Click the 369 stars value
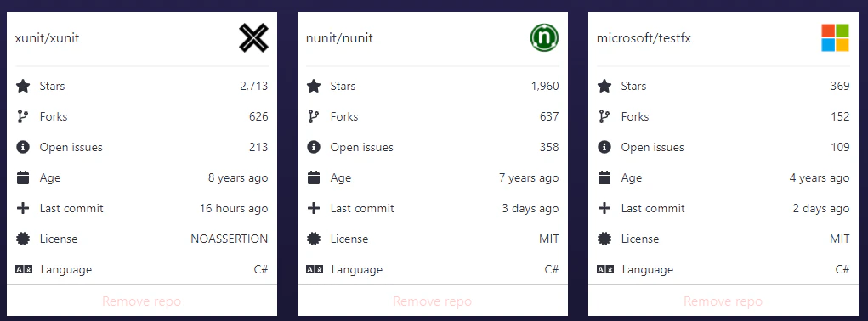The width and height of the screenshot is (868, 321). pyautogui.click(x=840, y=86)
